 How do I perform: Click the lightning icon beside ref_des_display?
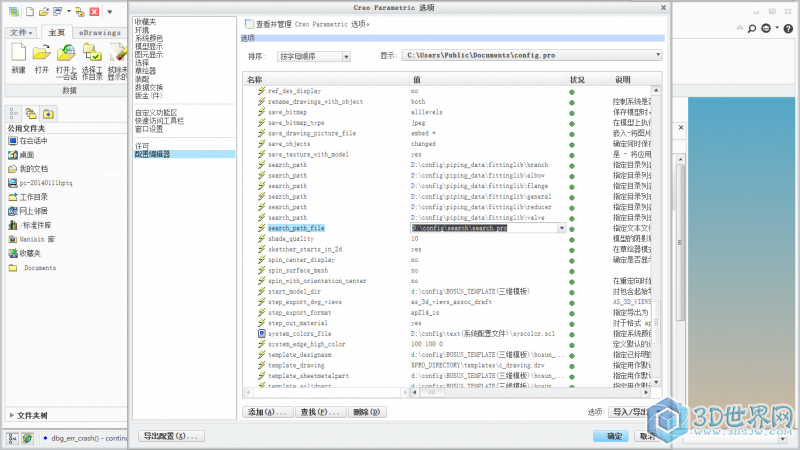(x=262, y=91)
